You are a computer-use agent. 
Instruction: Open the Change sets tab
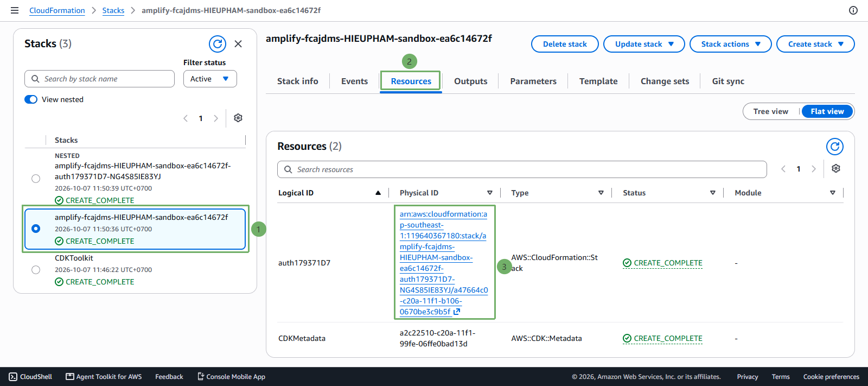point(665,81)
